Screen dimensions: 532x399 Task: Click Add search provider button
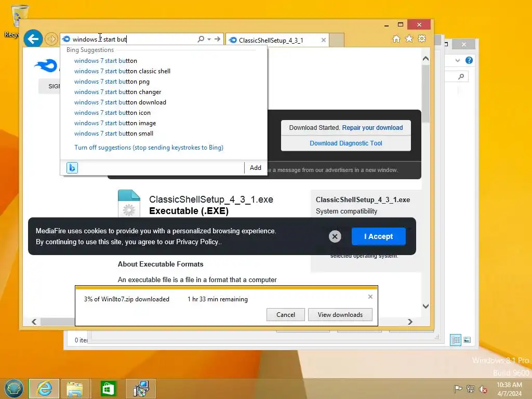(x=256, y=168)
